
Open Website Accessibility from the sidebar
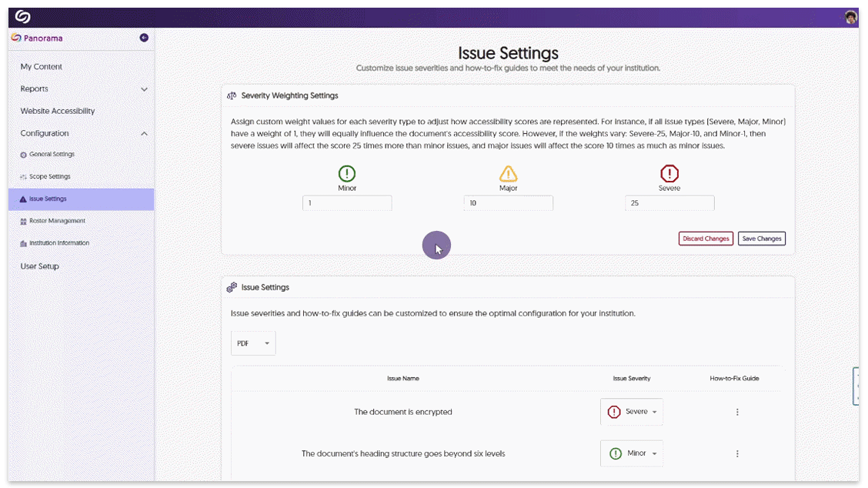[58, 111]
